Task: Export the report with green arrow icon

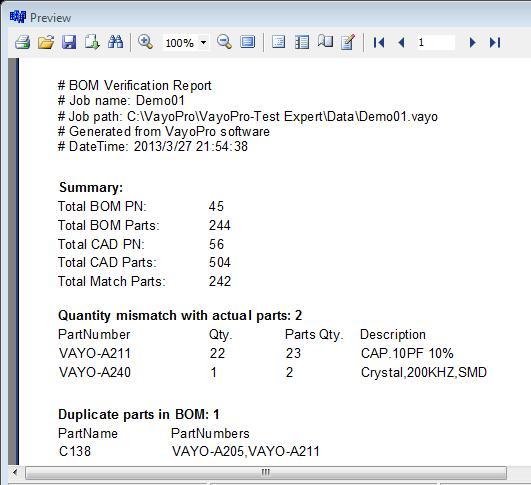Action: pyautogui.click(x=92, y=42)
